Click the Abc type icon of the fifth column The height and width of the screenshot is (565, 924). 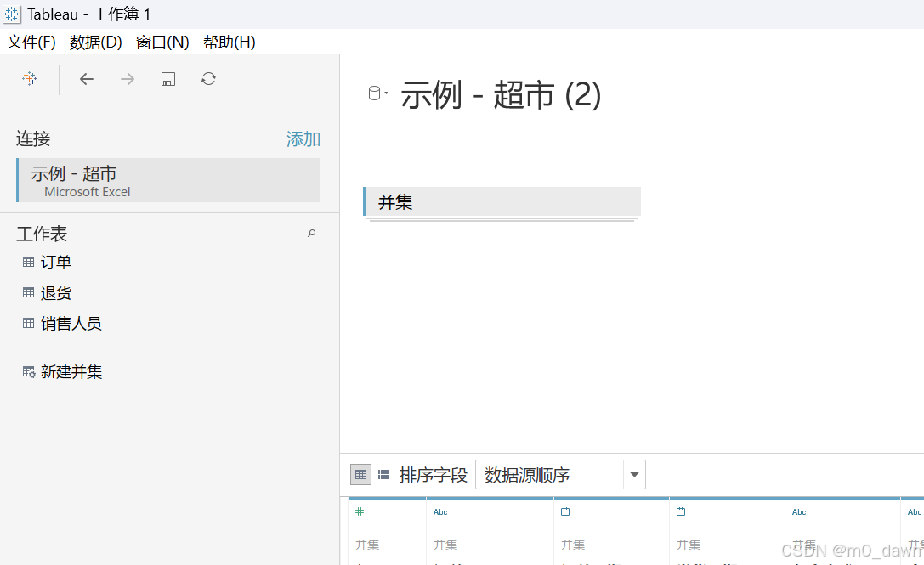point(799,512)
